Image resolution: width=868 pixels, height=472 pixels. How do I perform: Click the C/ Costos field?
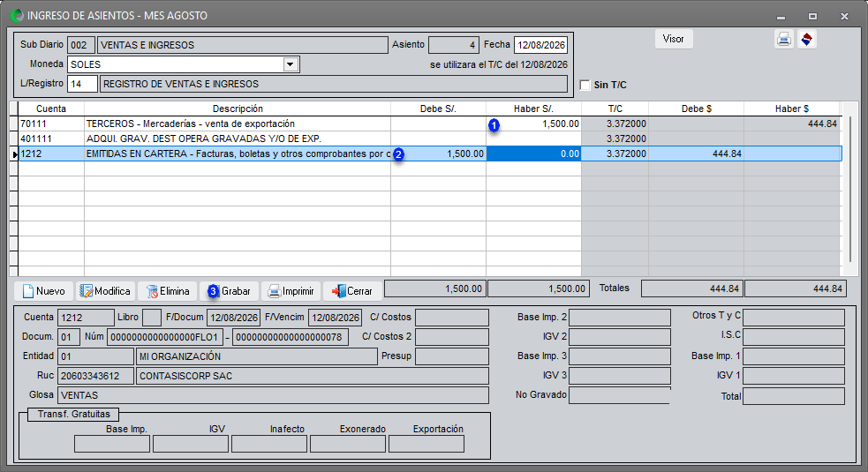(452, 318)
